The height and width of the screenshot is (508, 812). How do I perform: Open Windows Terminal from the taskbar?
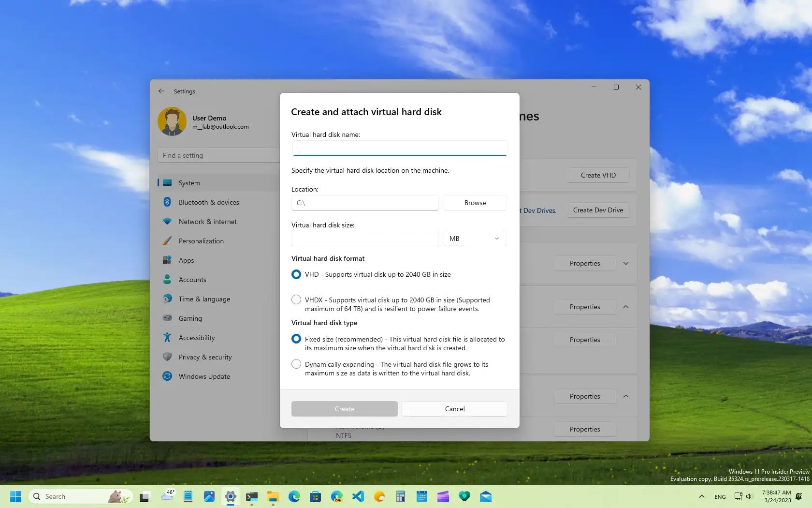252,496
